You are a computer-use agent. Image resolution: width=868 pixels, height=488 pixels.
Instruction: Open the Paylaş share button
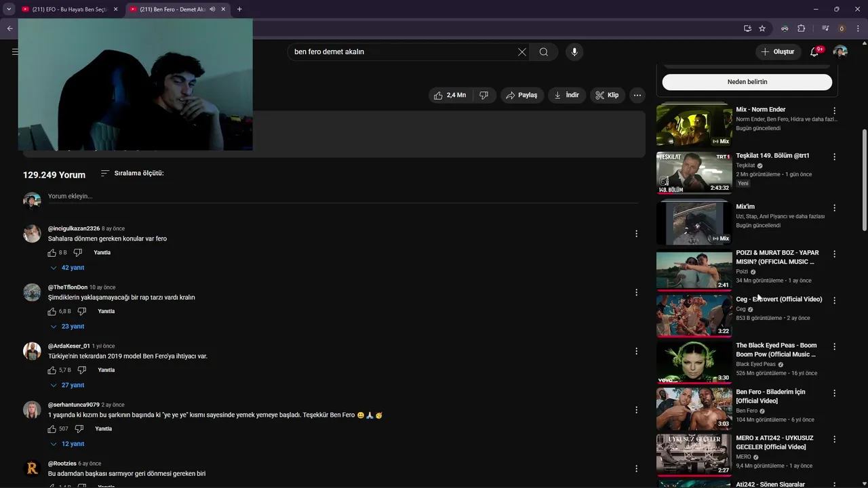pyautogui.click(x=522, y=96)
